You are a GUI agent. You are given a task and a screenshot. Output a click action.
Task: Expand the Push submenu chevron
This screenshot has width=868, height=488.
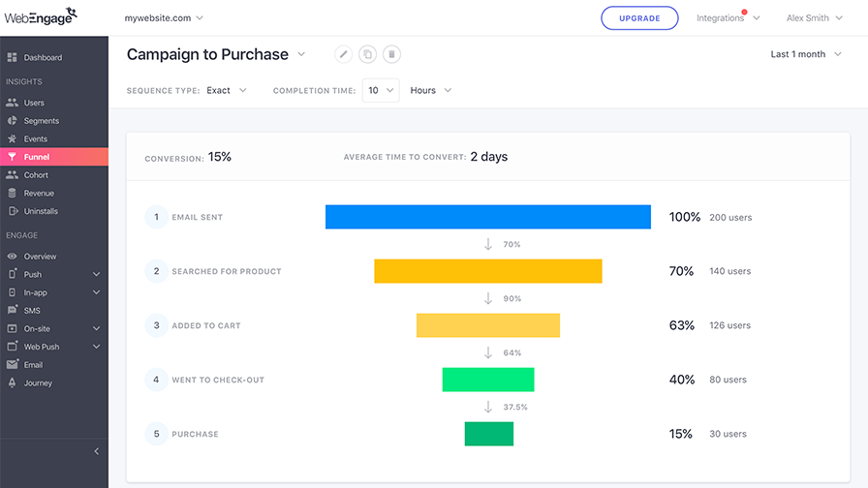(96, 274)
